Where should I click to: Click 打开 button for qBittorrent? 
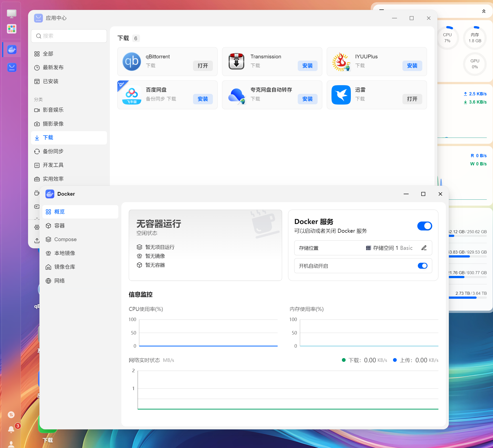point(203,66)
